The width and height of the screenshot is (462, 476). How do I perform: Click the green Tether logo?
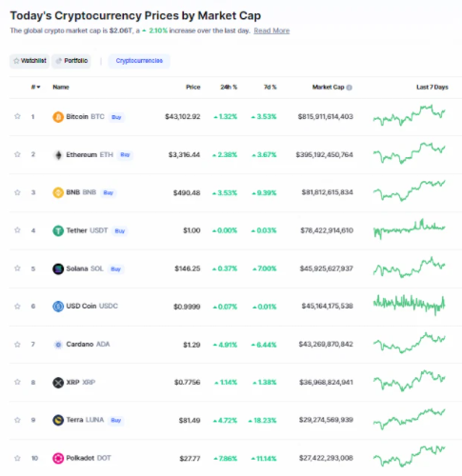pyautogui.click(x=58, y=230)
